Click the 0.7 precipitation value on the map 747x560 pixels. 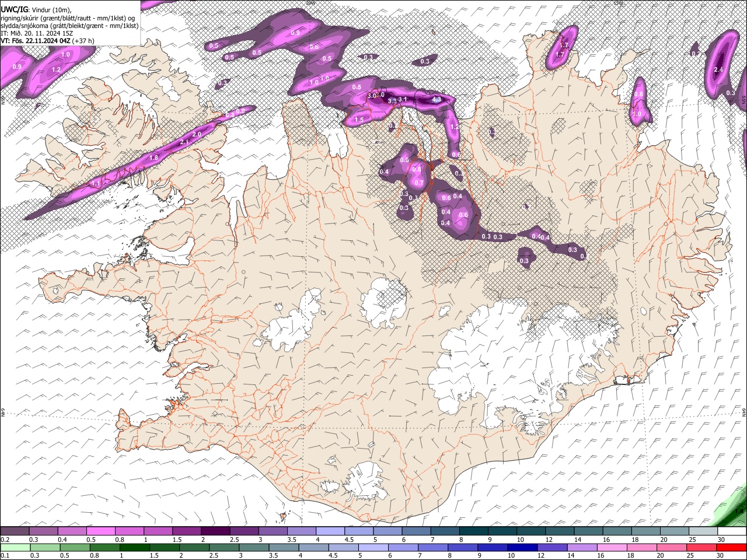(x=418, y=183)
